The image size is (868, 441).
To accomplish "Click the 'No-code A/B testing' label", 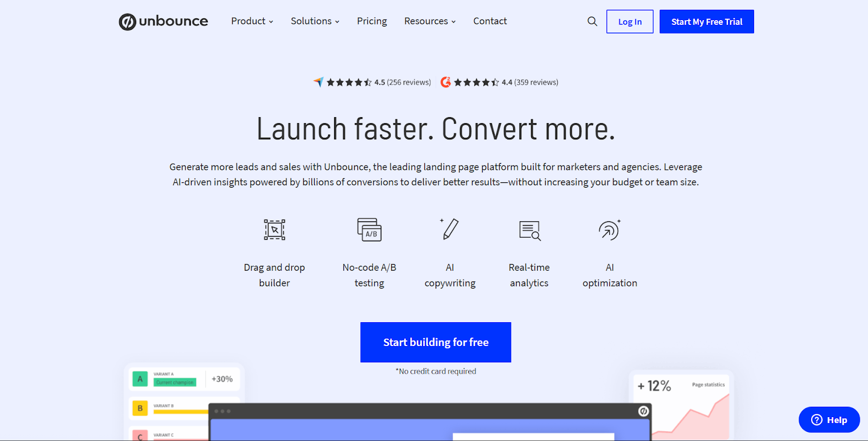I will pos(369,275).
